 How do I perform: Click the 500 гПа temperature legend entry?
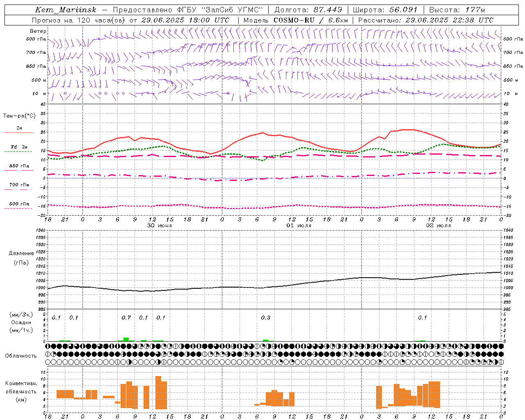click(x=19, y=204)
